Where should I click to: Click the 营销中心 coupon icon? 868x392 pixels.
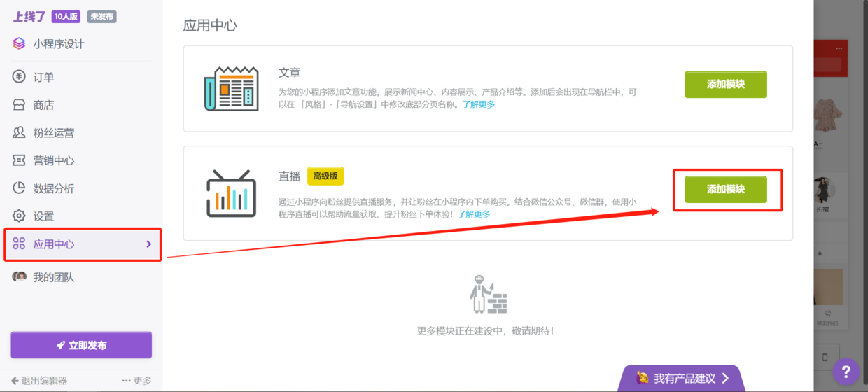click(x=19, y=160)
